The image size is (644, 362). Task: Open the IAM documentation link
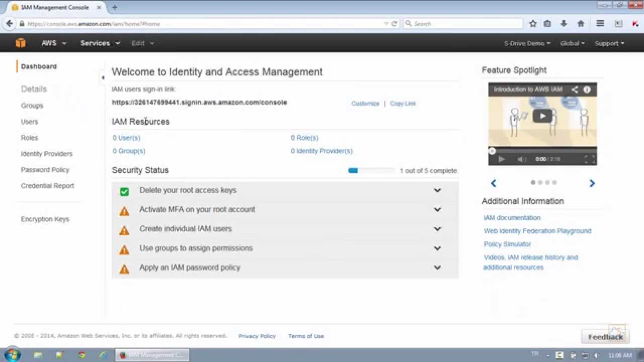coord(512,218)
